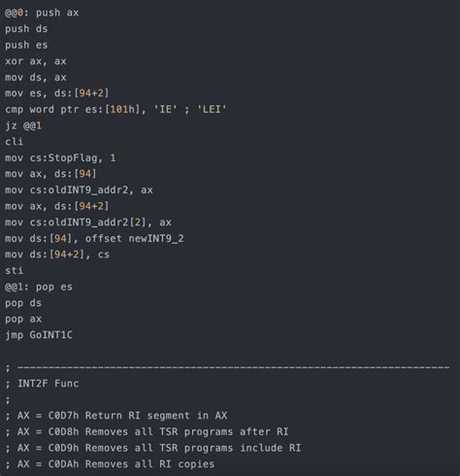Click the dashed separator comment line
The height and width of the screenshot is (476, 460).
tap(227, 367)
